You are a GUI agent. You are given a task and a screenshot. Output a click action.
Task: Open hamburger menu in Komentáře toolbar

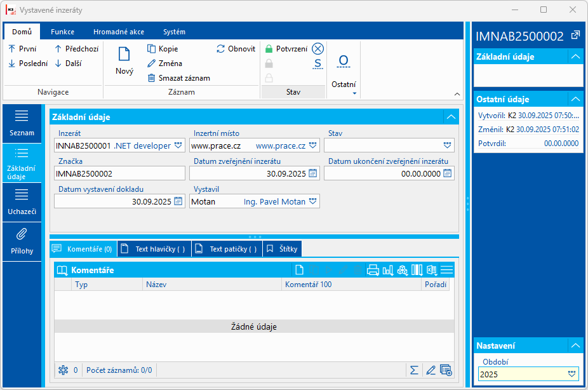[446, 270]
